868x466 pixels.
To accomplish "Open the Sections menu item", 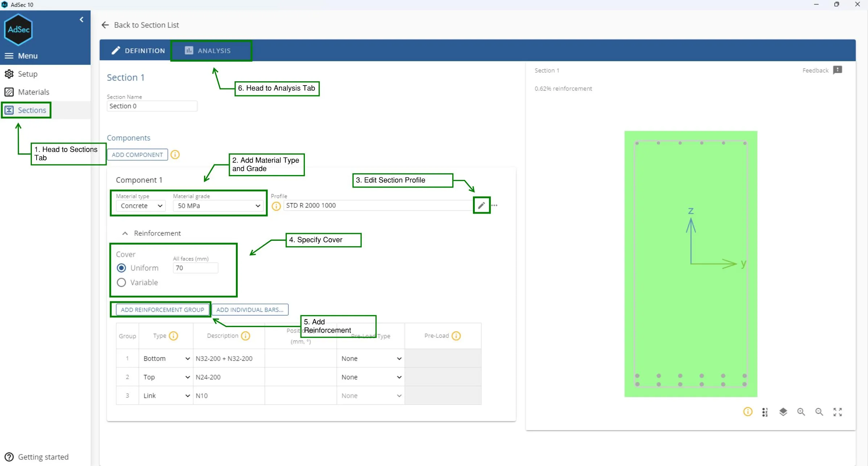I will 26,110.
